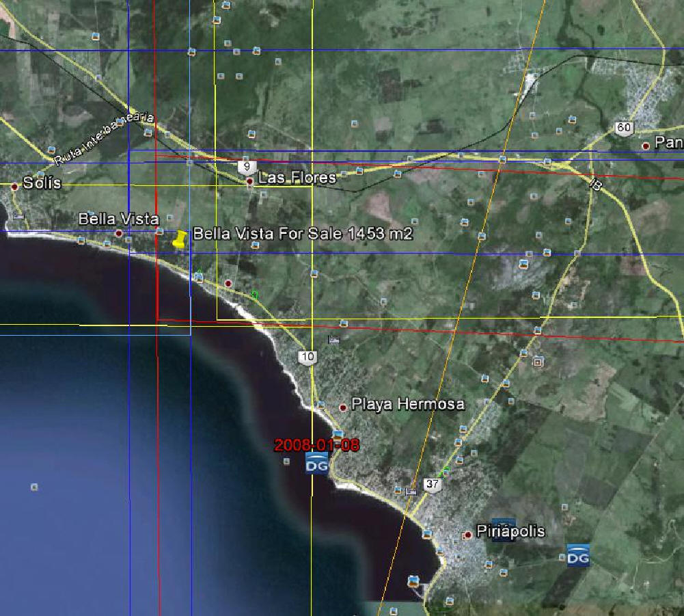Click the red place dot for Playa Hermosa
The image size is (684, 616).
[343, 407]
